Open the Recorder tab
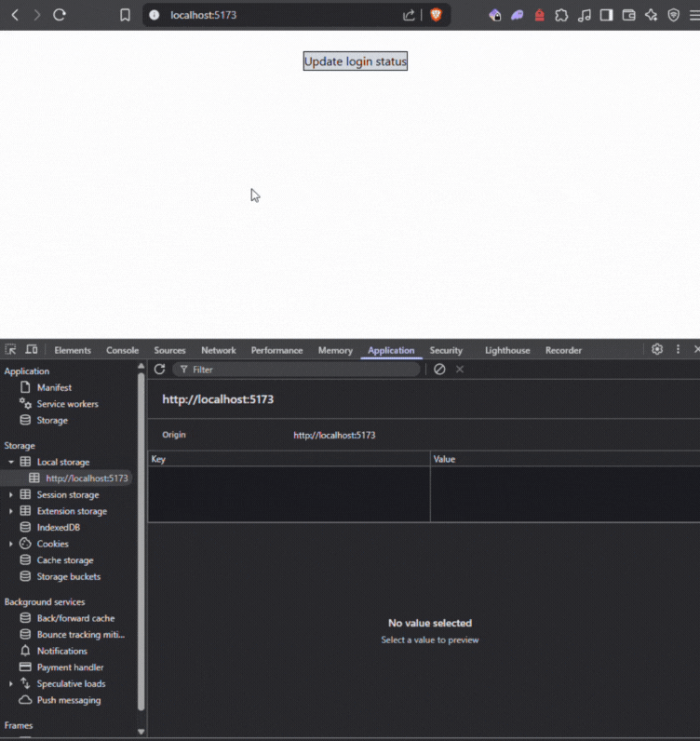Image resolution: width=700 pixels, height=741 pixels. click(563, 350)
